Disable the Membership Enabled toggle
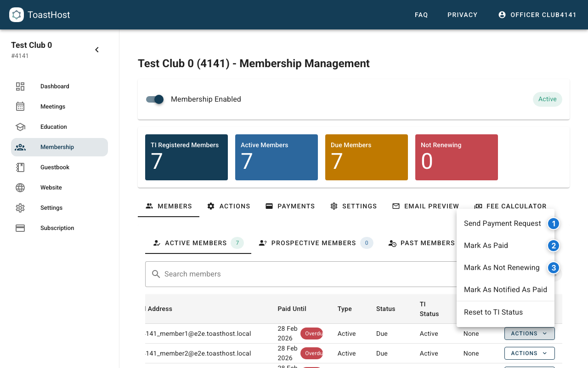 coord(155,99)
